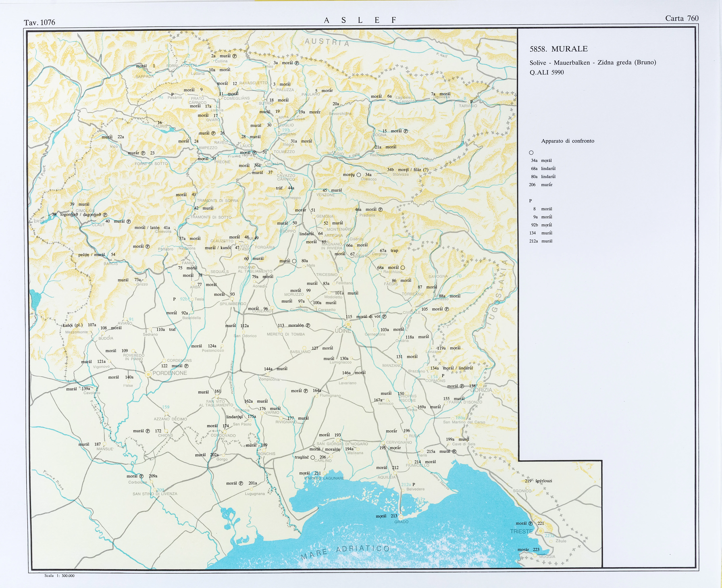
Task: Click the Trieste city marker dot
Action: (541, 531)
